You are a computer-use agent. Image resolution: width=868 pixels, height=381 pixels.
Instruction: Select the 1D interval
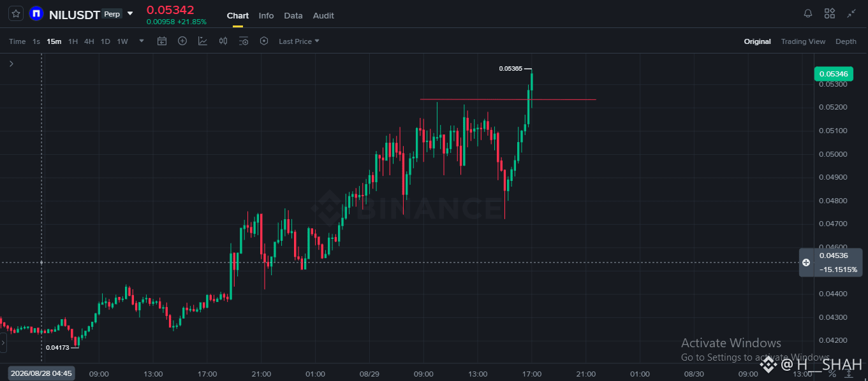pos(105,41)
